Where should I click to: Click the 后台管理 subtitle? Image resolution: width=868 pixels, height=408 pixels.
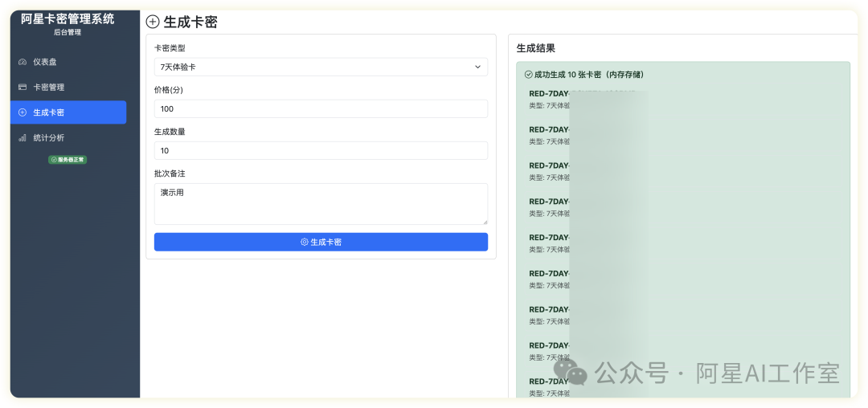tap(68, 33)
